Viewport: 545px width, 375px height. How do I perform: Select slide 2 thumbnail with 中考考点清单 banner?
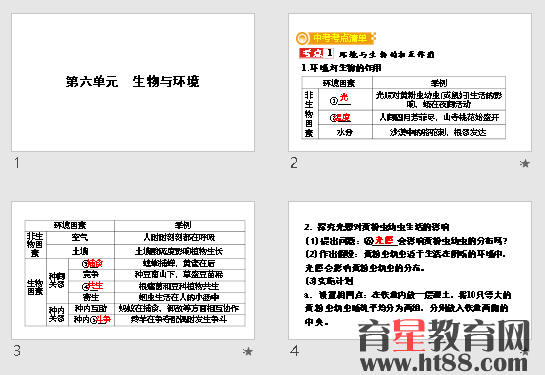(410, 82)
